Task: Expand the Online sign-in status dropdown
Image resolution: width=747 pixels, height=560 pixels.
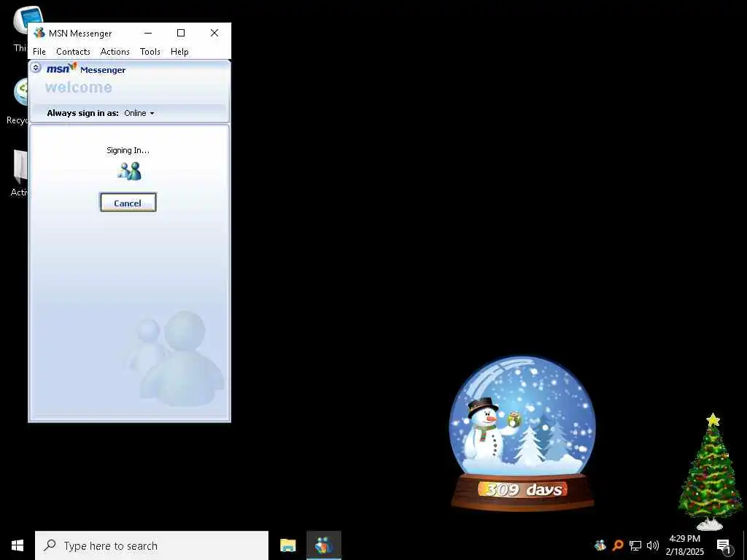Action: pyautogui.click(x=139, y=113)
